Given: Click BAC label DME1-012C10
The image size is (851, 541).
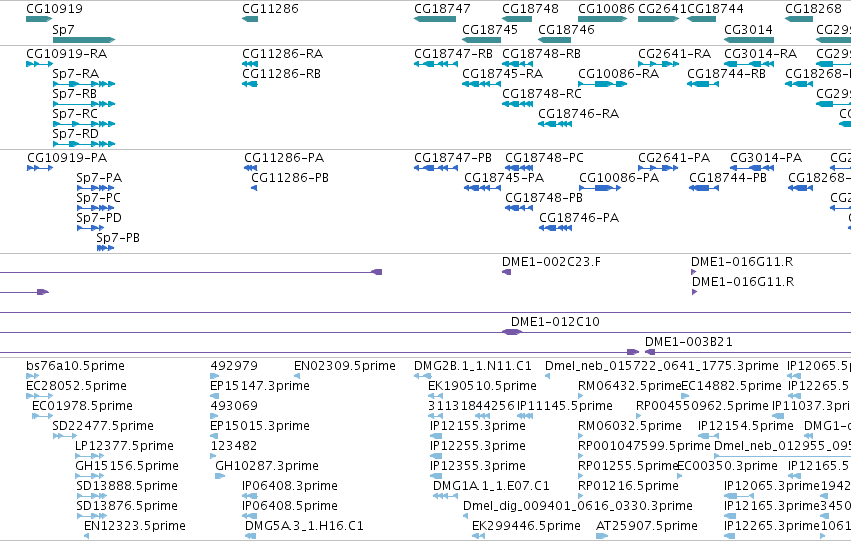Looking at the screenshot, I should coord(555,322).
